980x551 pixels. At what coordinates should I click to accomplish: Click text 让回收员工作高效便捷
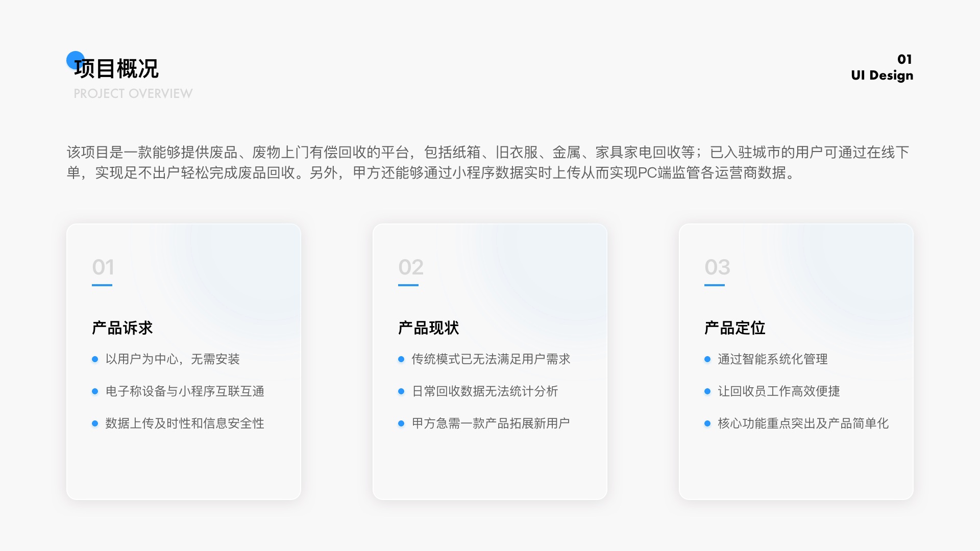click(x=779, y=391)
